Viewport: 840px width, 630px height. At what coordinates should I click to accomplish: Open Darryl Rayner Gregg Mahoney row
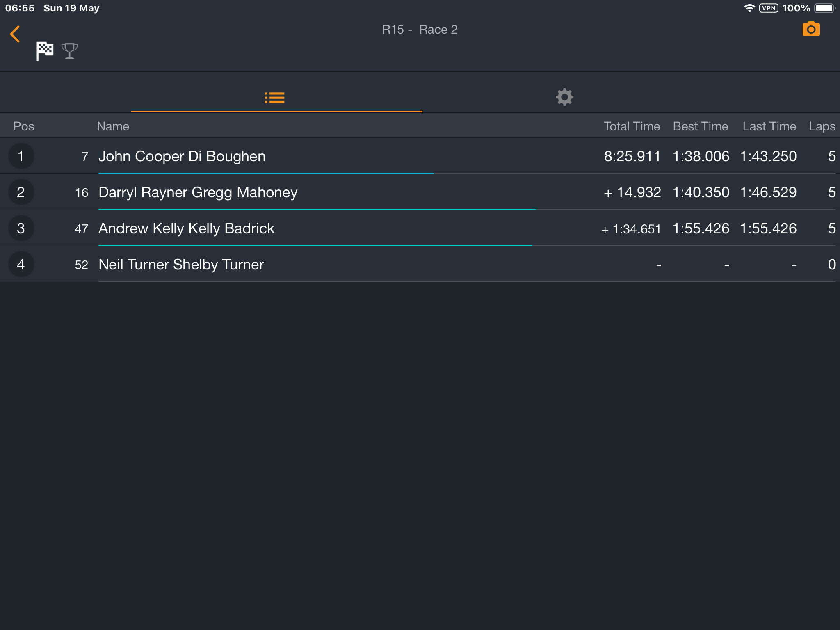click(420, 192)
